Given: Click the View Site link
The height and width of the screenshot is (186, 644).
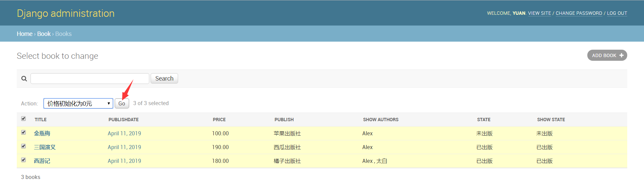Looking at the screenshot, I should pyautogui.click(x=539, y=13).
